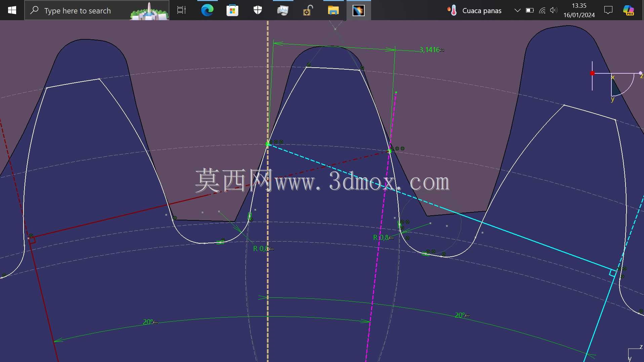Open Microsoft Store from the taskbar
This screenshot has width=644, height=362.
(x=232, y=10)
